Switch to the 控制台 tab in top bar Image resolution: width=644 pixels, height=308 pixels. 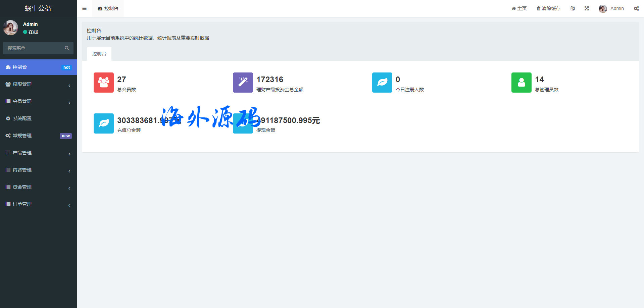click(x=108, y=8)
